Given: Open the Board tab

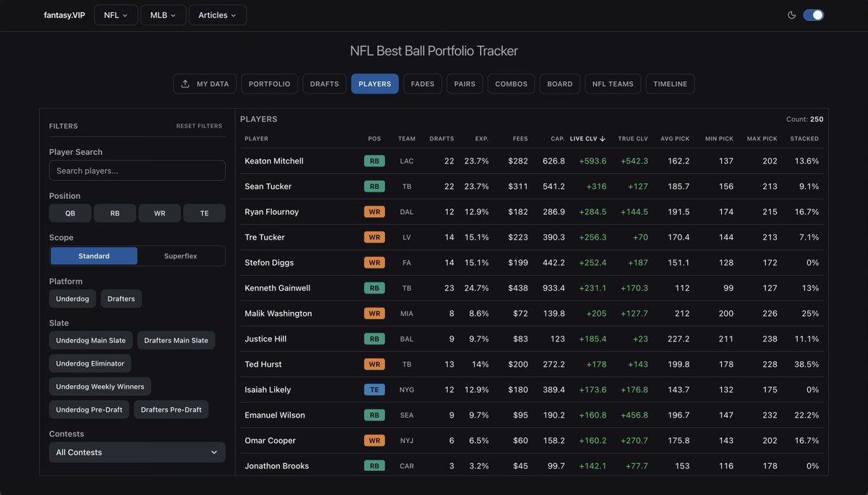Looking at the screenshot, I should [560, 84].
